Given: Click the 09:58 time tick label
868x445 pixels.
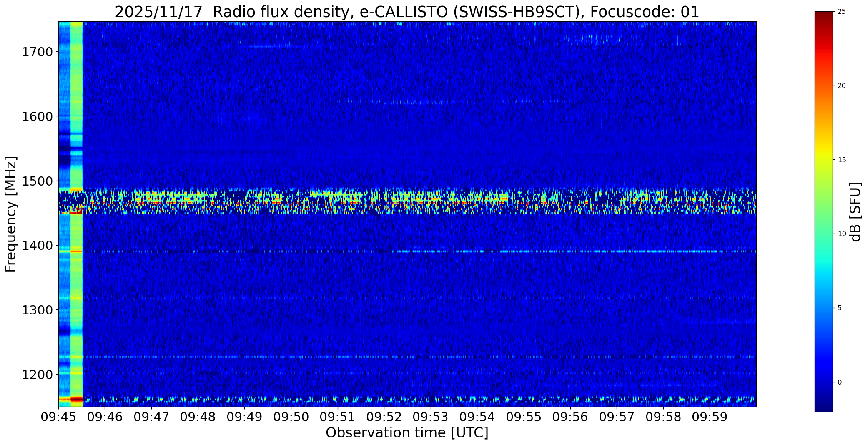Looking at the screenshot, I should coord(663,417).
